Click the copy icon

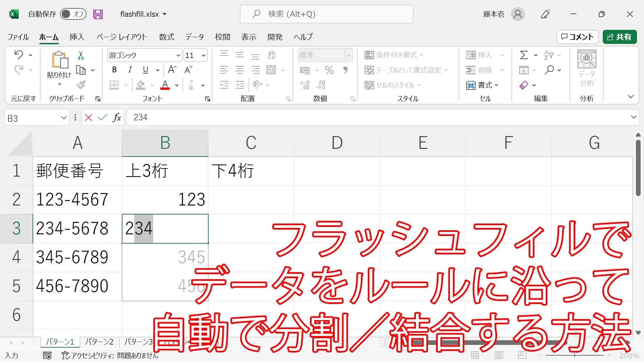tap(81, 70)
